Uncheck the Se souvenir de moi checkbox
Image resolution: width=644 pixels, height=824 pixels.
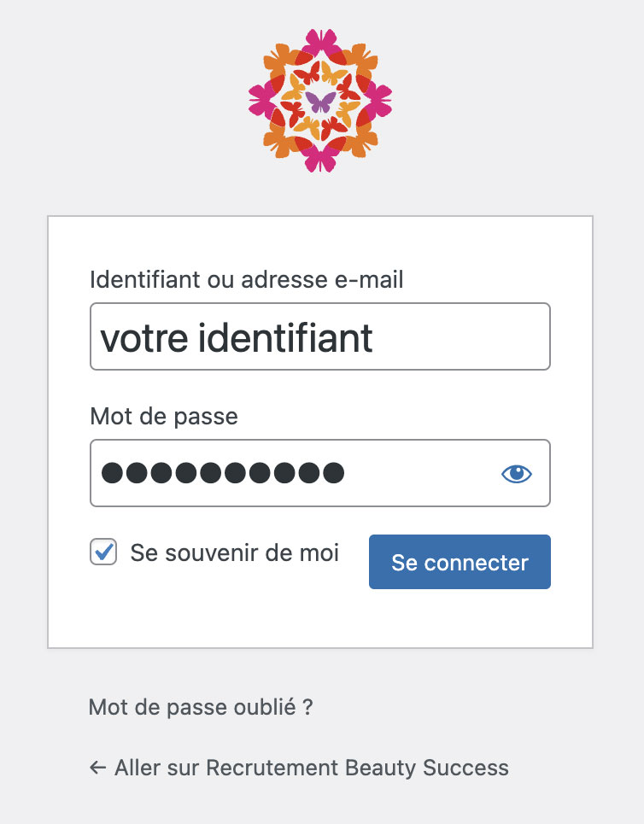(x=103, y=552)
